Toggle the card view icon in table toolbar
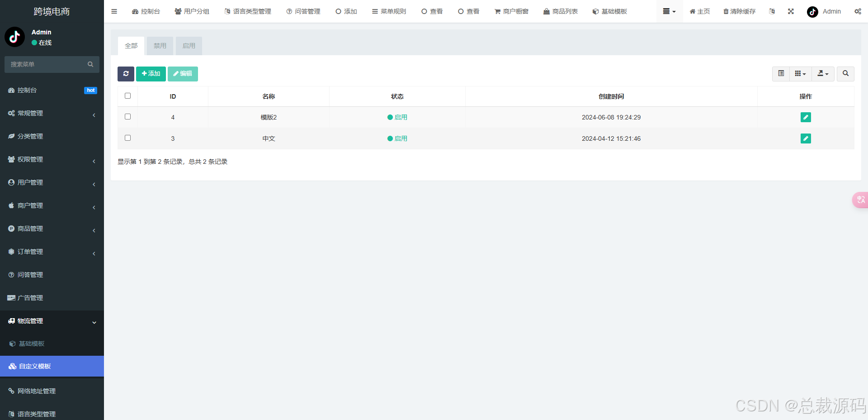868x420 pixels. 781,73
